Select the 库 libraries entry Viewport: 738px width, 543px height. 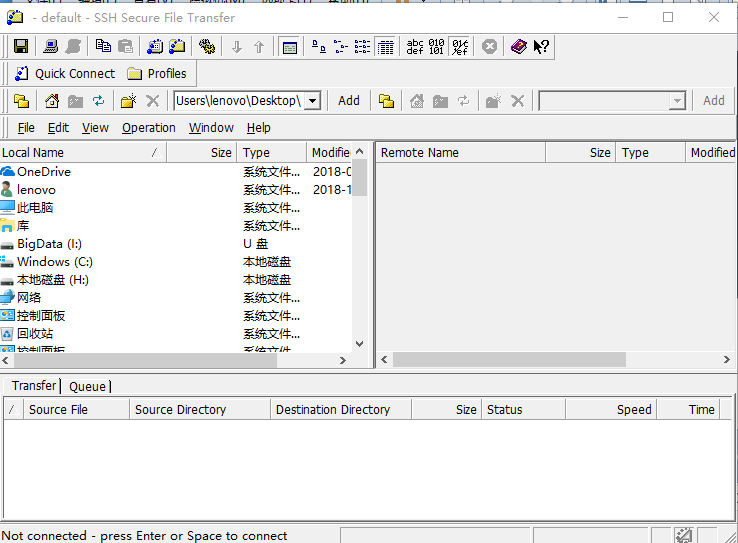coord(15,226)
